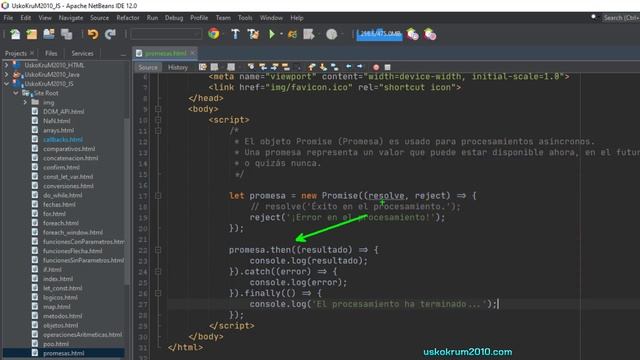Click the Clean and Build icon

tap(253, 34)
